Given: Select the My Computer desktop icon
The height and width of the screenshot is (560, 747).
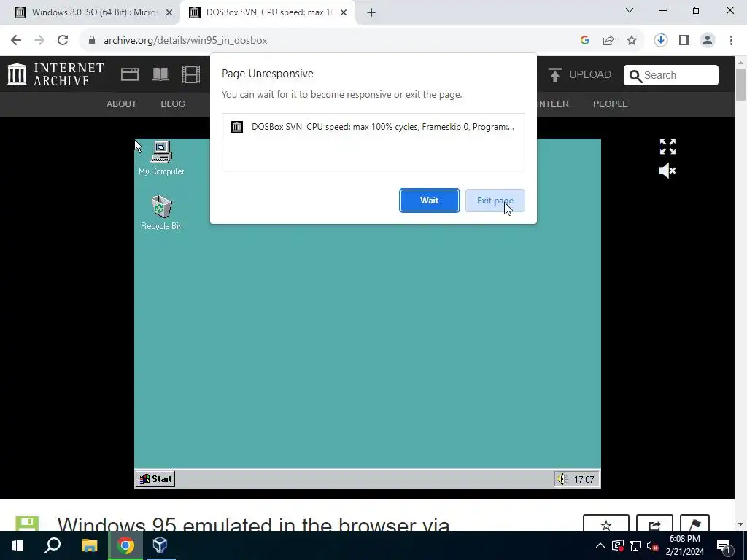Looking at the screenshot, I should point(161,158).
